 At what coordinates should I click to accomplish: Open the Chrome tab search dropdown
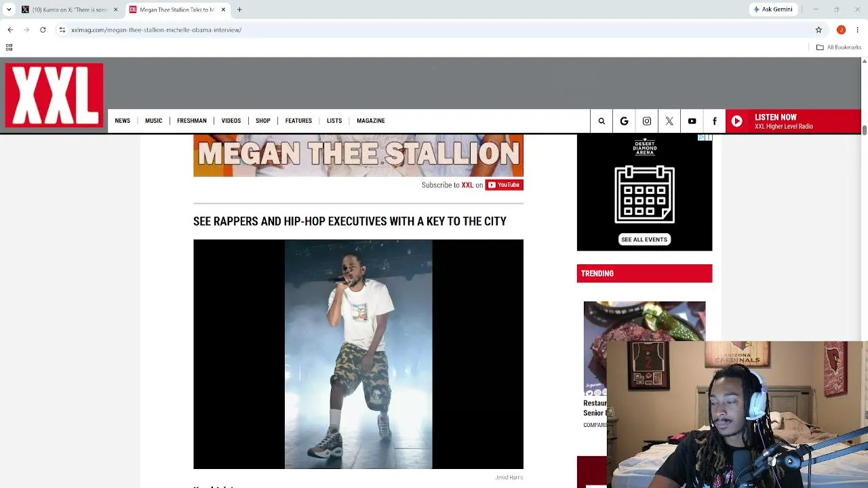9,9
